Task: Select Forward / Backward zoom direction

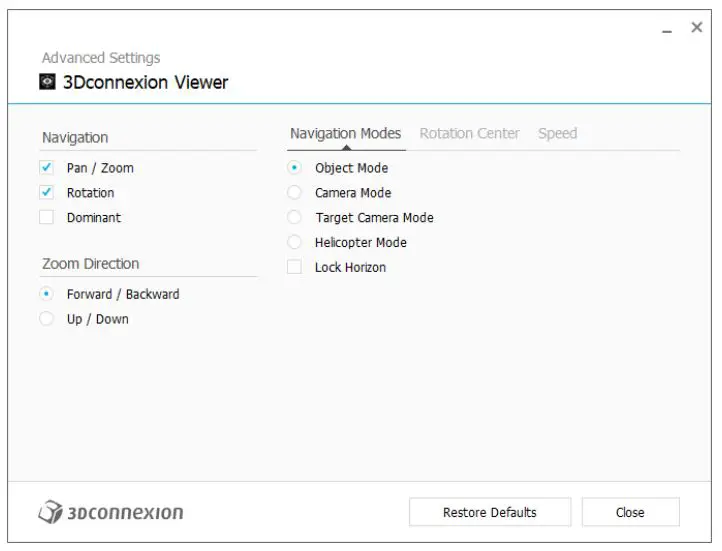Action: (x=47, y=294)
